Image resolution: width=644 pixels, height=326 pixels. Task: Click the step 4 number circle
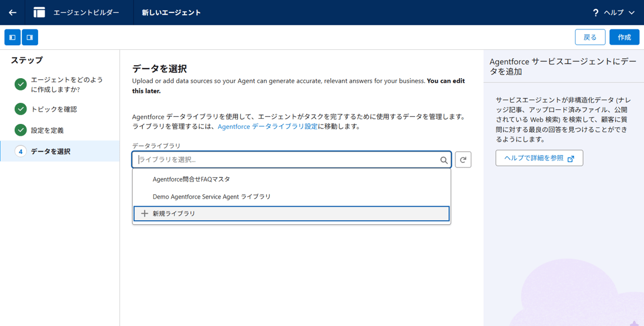coord(21,151)
